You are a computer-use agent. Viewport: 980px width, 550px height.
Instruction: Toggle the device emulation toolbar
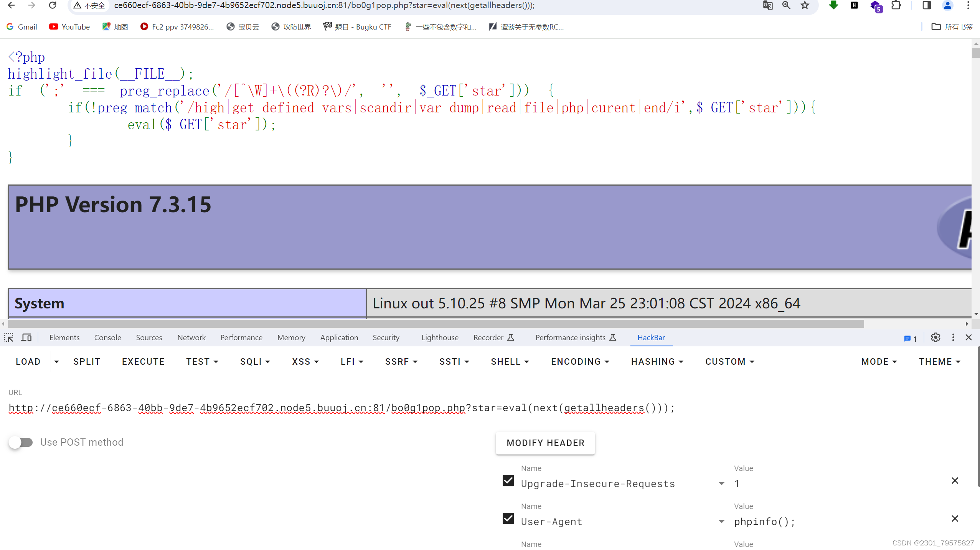pos(26,338)
